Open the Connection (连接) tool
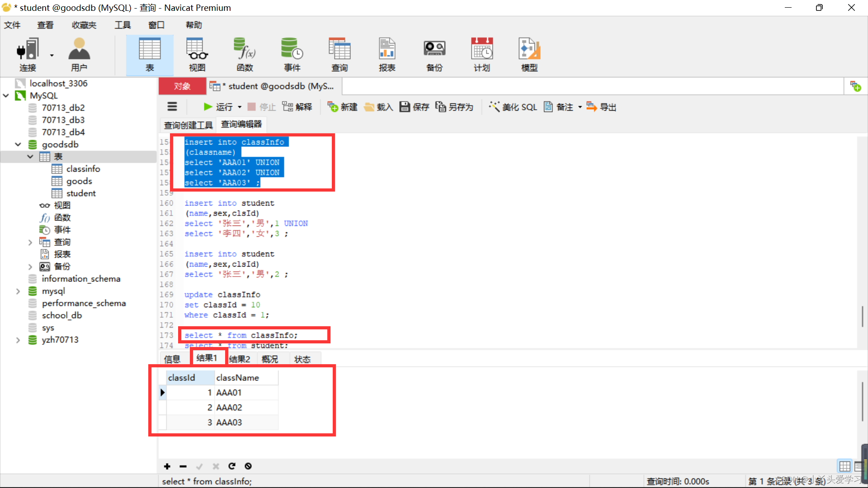Viewport: 868px width, 488px height. (27, 55)
